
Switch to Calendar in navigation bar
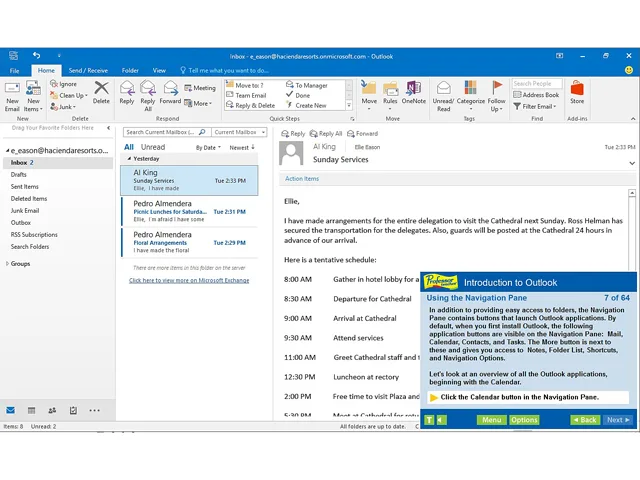31,410
